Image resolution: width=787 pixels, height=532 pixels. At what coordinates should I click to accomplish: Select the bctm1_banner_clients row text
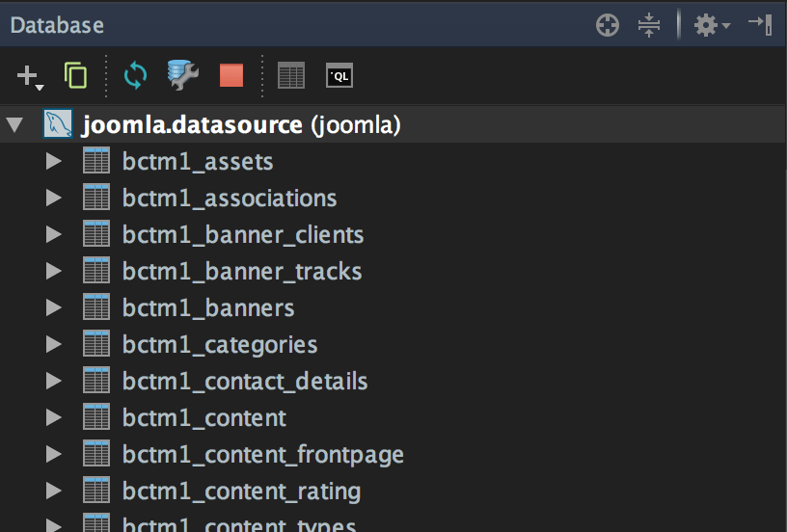(243, 235)
